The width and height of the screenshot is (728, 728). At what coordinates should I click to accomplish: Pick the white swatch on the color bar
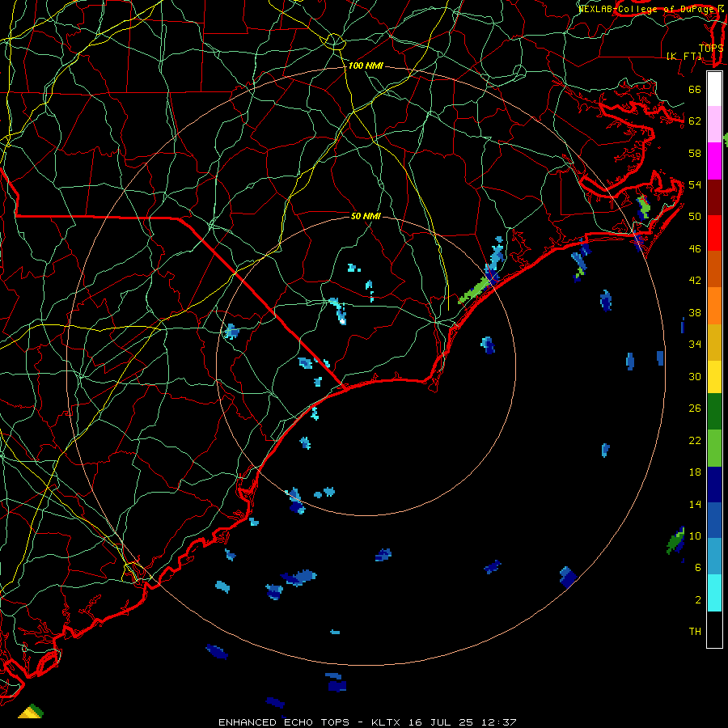714,89
